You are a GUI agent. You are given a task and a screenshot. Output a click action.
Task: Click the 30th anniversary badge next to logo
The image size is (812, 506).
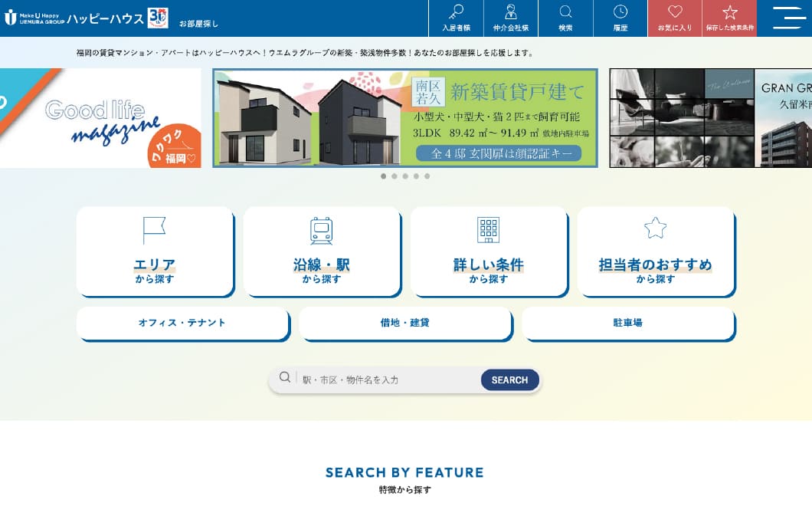(159, 18)
